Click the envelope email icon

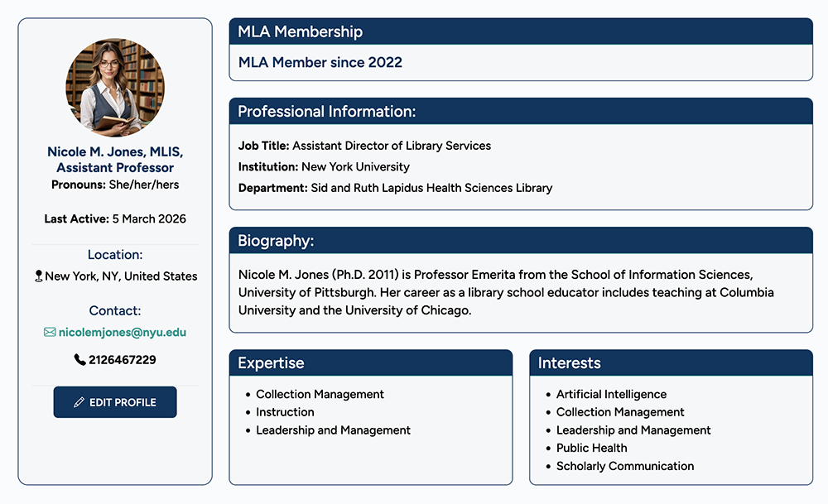click(x=50, y=332)
